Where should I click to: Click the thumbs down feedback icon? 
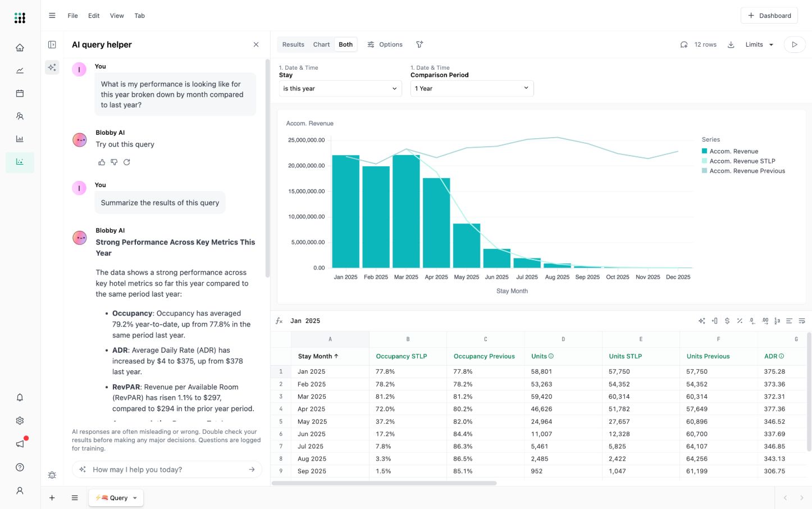(114, 162)
